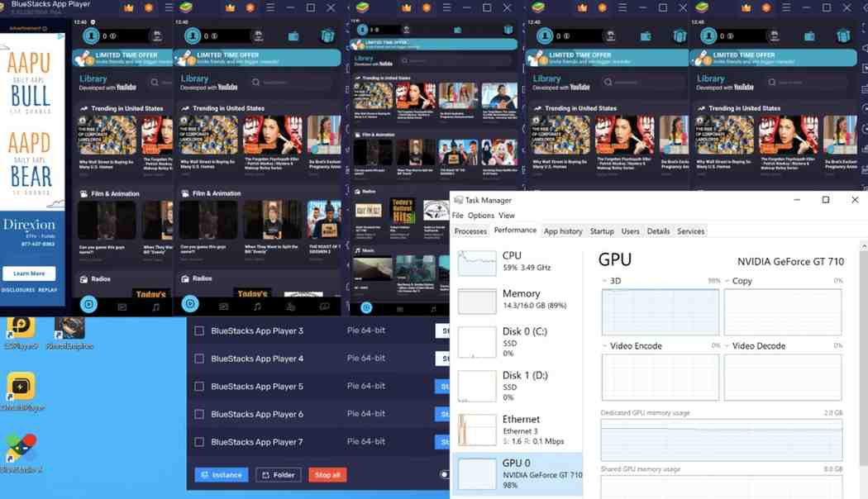Expand the Video Encode graph dropdown
The image size is (868, 499).
point(604,346)
